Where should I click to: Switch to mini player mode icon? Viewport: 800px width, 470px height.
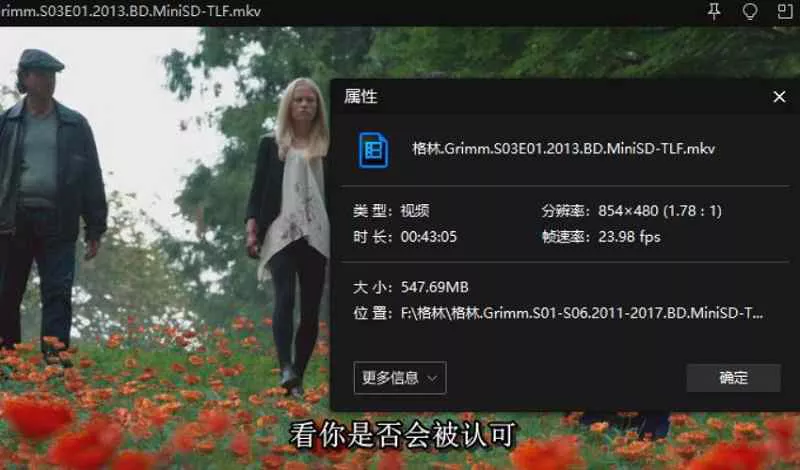784,11
